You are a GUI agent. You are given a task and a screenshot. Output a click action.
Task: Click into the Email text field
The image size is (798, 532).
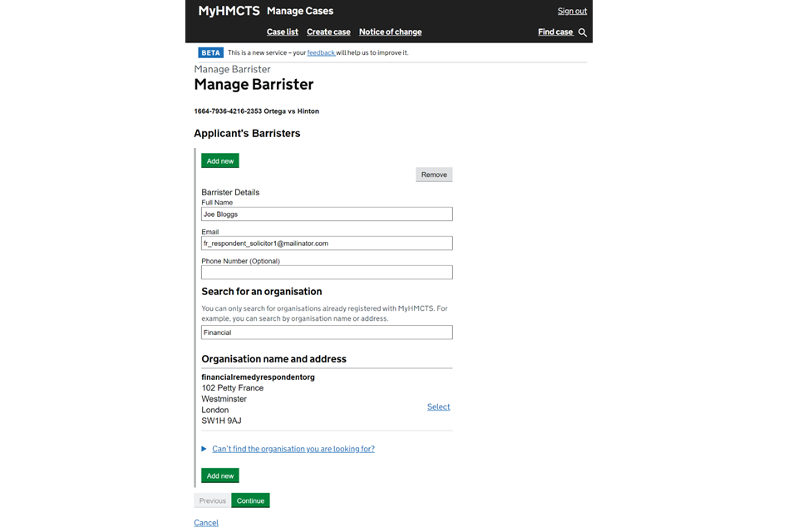pos(327,244)
